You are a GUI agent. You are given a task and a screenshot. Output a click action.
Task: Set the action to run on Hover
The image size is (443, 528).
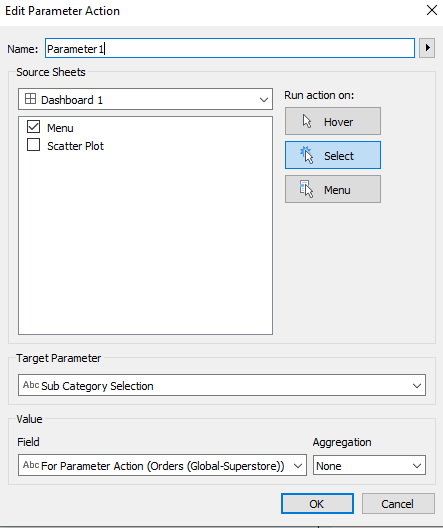point(333,121)
